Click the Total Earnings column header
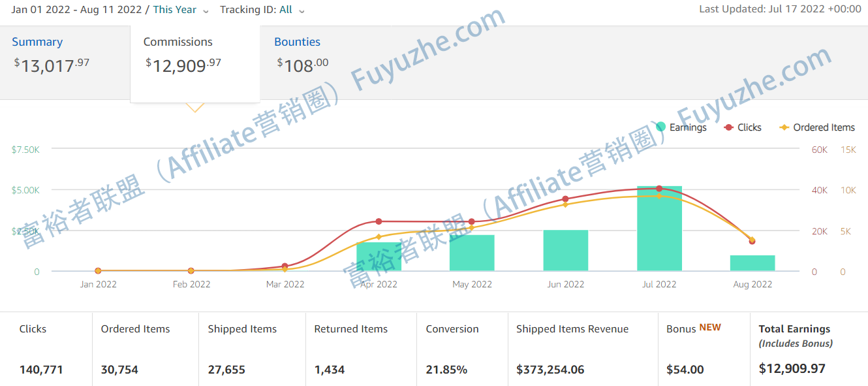Image resolution: width=868 pixels, height=386 pixels. click(794, 329)
